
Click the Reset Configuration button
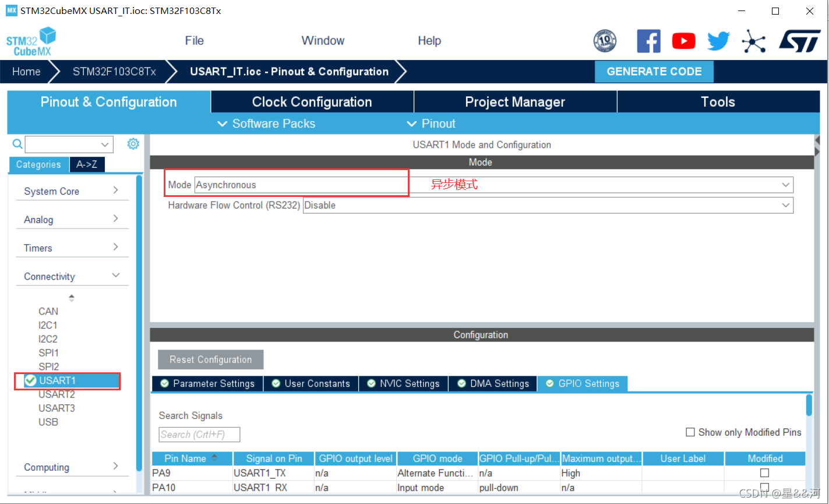tap(210, 360)
